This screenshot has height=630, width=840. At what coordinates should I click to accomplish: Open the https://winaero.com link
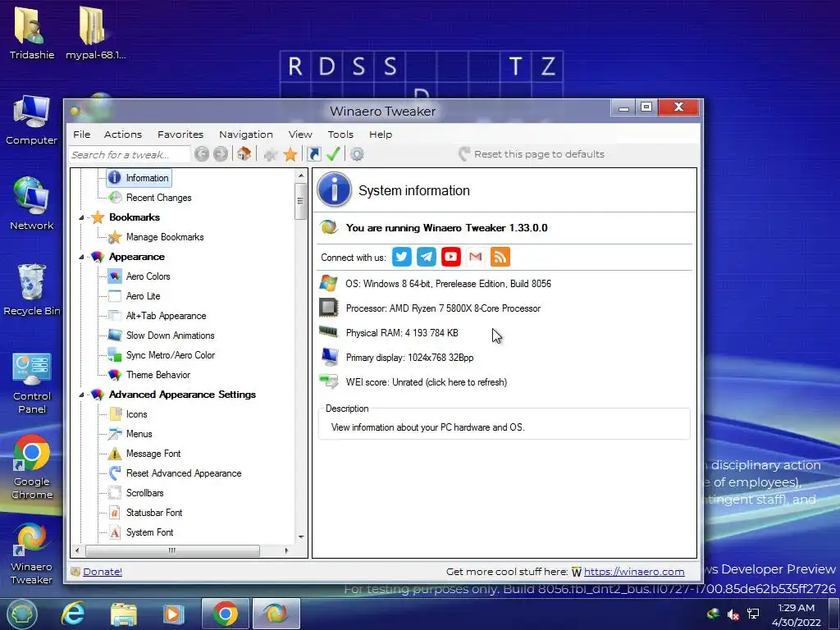pyautogui.click(x=634, y=572)
